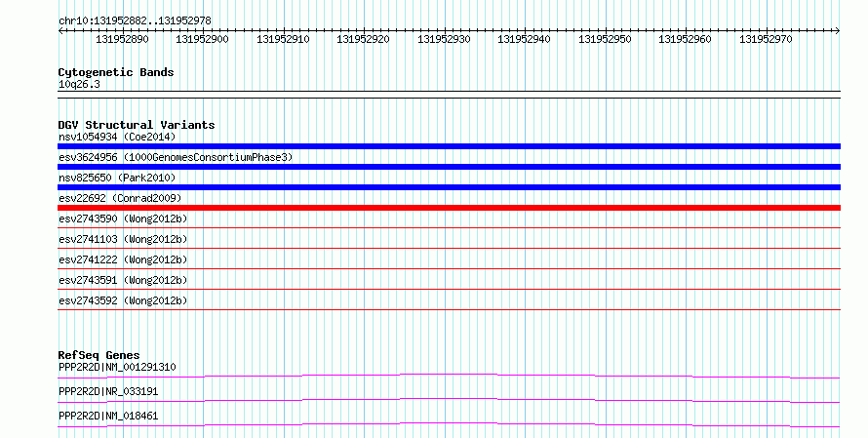Click ruler position 131952910

point(283,39)
